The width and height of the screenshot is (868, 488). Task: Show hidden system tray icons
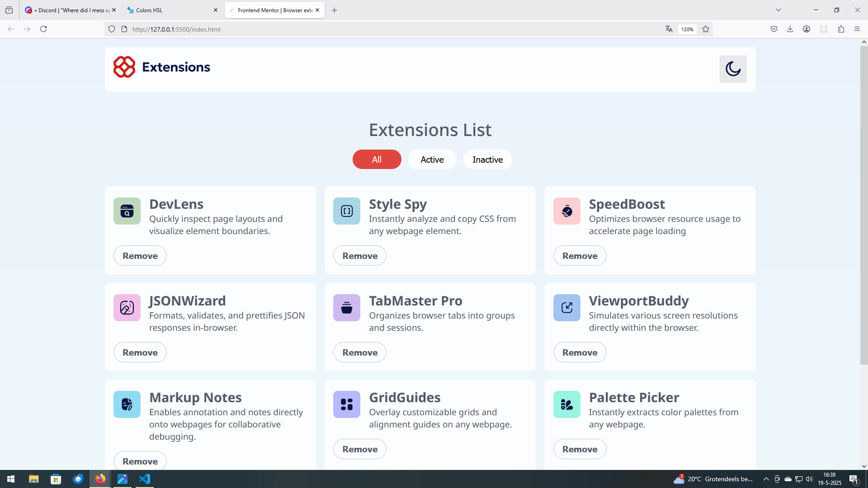[766, 479]
